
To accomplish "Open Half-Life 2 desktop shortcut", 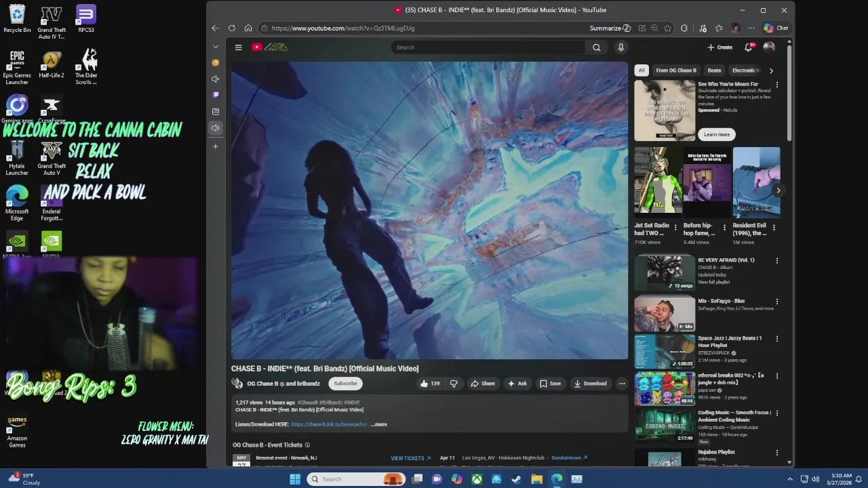I will point(52,64).
